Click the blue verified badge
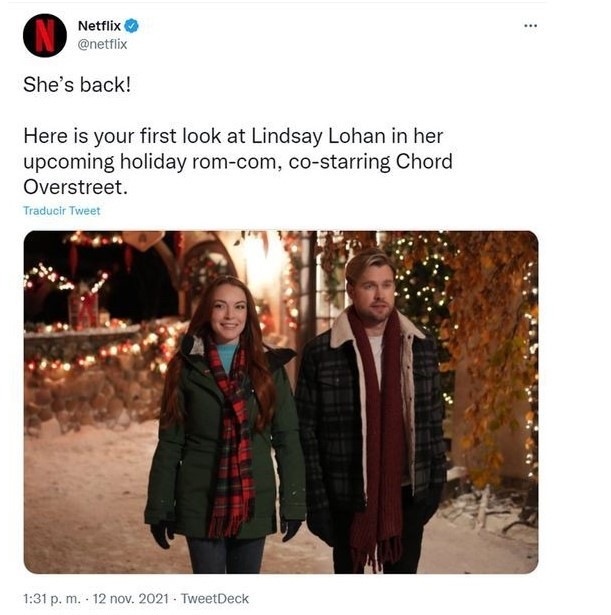The height and width of the screenshot is (615, 611). tap(131, 26)
